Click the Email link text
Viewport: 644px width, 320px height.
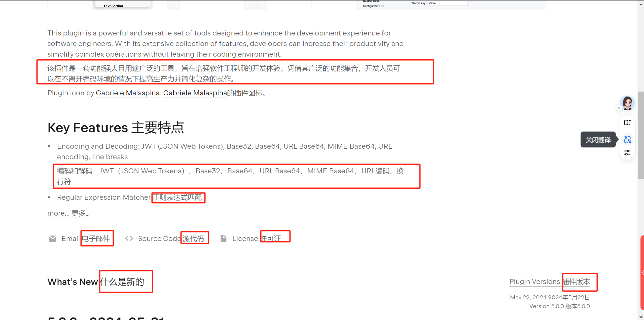[70, 238]
